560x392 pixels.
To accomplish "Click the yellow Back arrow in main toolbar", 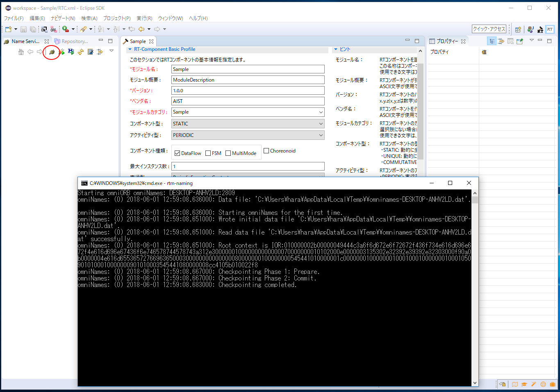I will coord(141,29).
